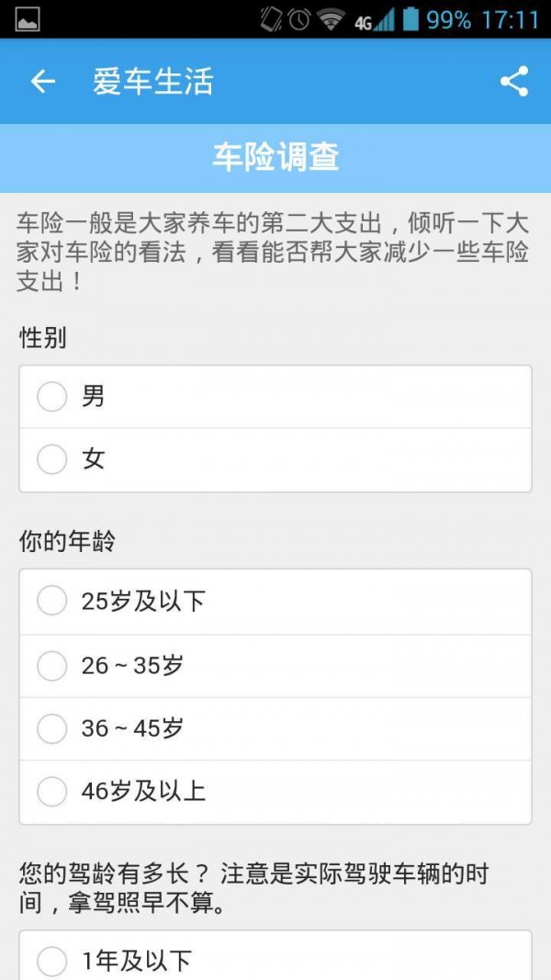Tap the share icon
Image resolution: width=551 pixels, height=980 pixels.
pyautogui.click(x=514, y=82)
